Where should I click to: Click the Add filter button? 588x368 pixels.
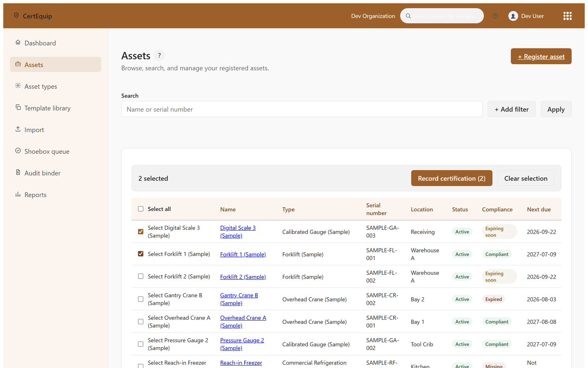coord(511,109)
